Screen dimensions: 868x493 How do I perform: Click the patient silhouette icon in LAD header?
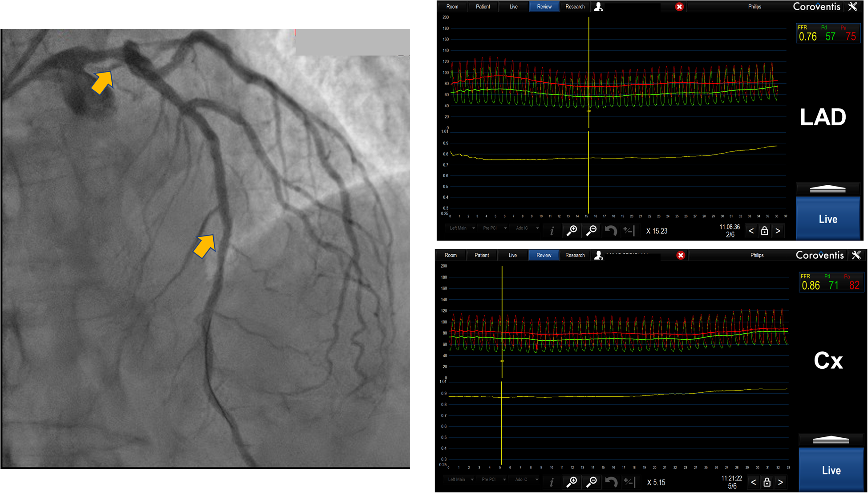599,7
